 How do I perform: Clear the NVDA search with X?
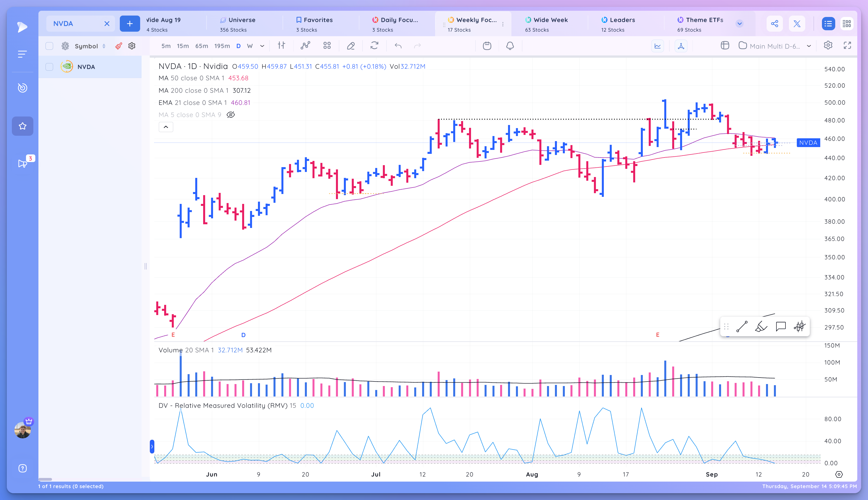pyautogui.click(x=107, y=24)
